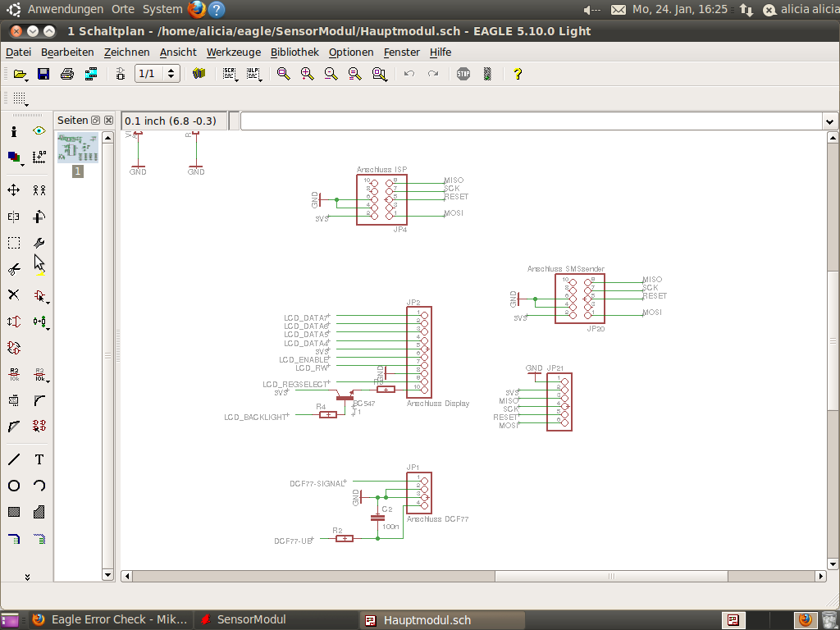Select the Polygon tool
This screenshot has width=840, height=630.
39,512
